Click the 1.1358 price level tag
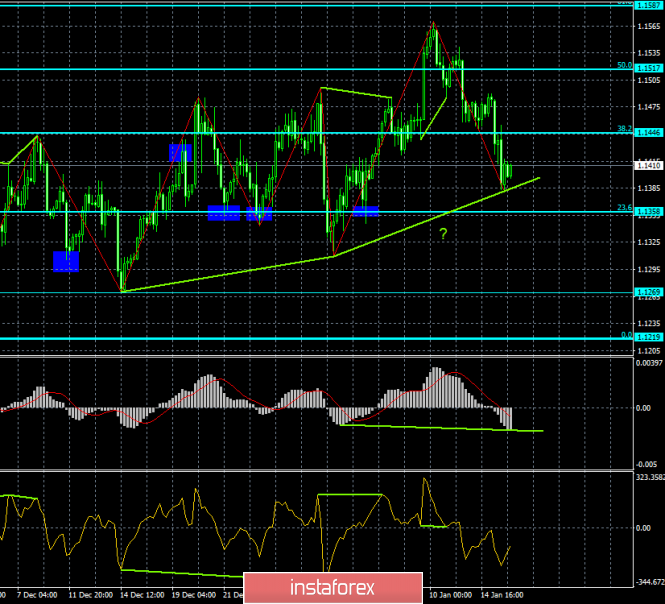This screenshot has width=665, height=604. click(x=649, y=212)
